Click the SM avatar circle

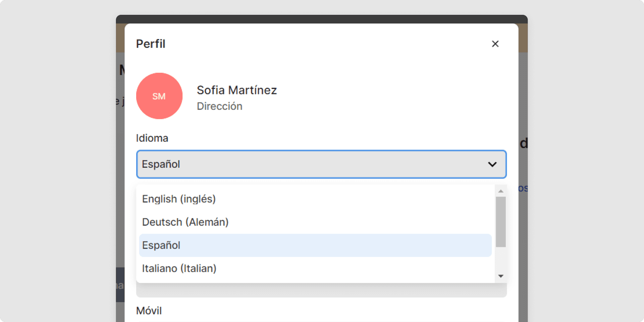159,96
